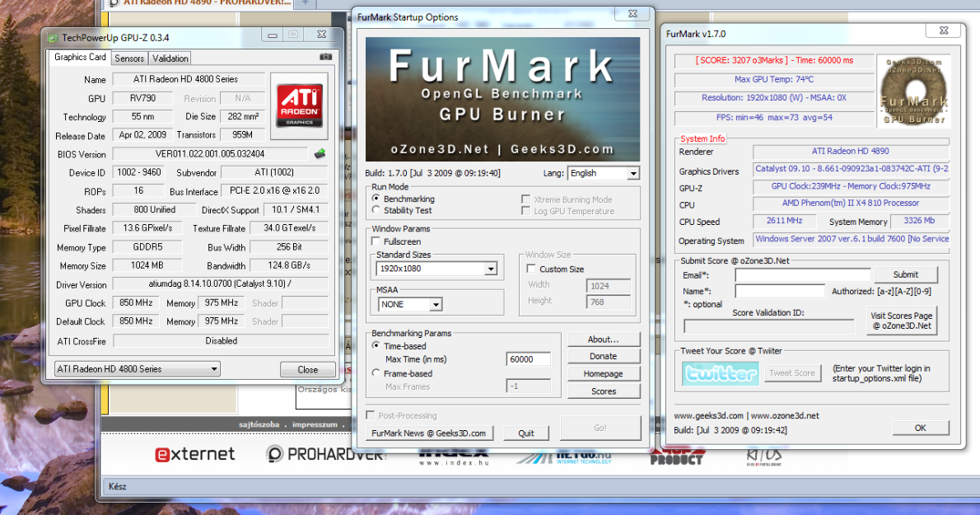Click the Donate button
This screenshot has width=980, height=515.
click(x=603, y=356)
